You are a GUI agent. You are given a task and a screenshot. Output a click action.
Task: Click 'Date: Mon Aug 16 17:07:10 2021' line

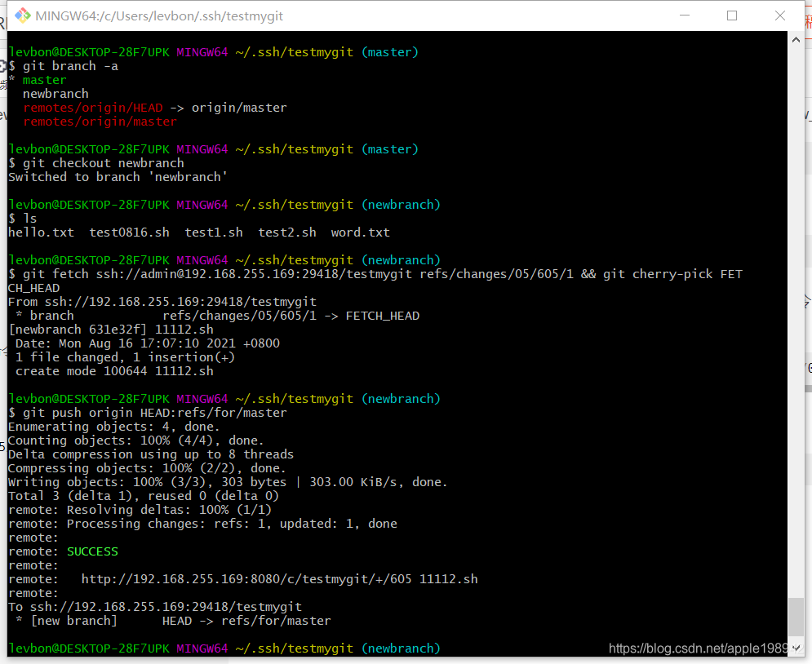point(148,343)
